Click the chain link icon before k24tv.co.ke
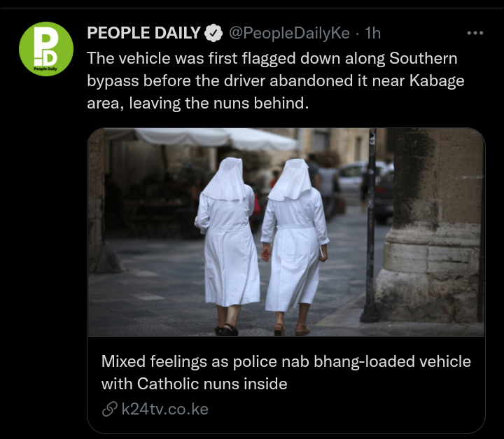The width and height of the screenshot is (504, 439). coord(109,409)
